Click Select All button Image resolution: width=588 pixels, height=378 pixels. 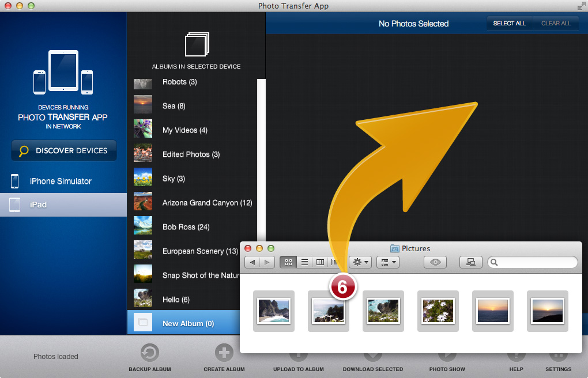pos(509,23)
